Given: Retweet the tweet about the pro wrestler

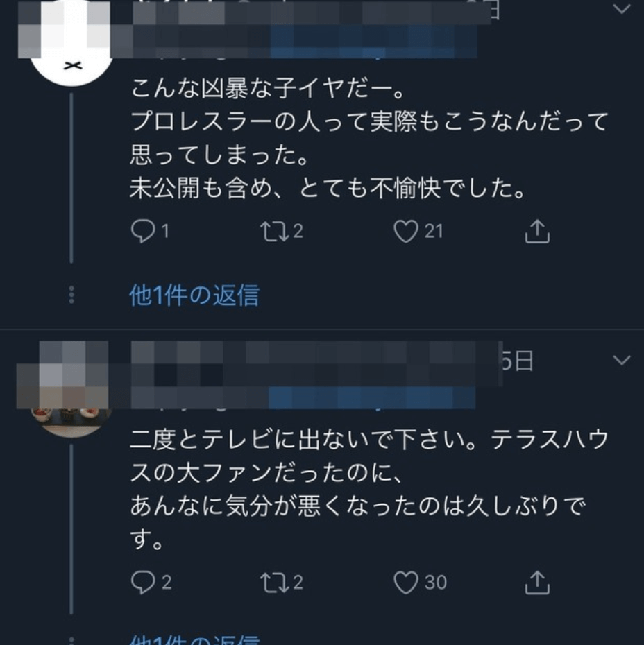Looking at the screenshot, I should (x=275, y=231).
